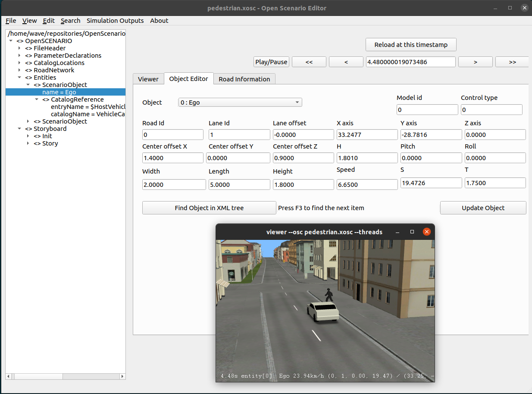
Task: Open the Simulation Outputs menu
Action: pyautogui.click(x=115, y=21)
